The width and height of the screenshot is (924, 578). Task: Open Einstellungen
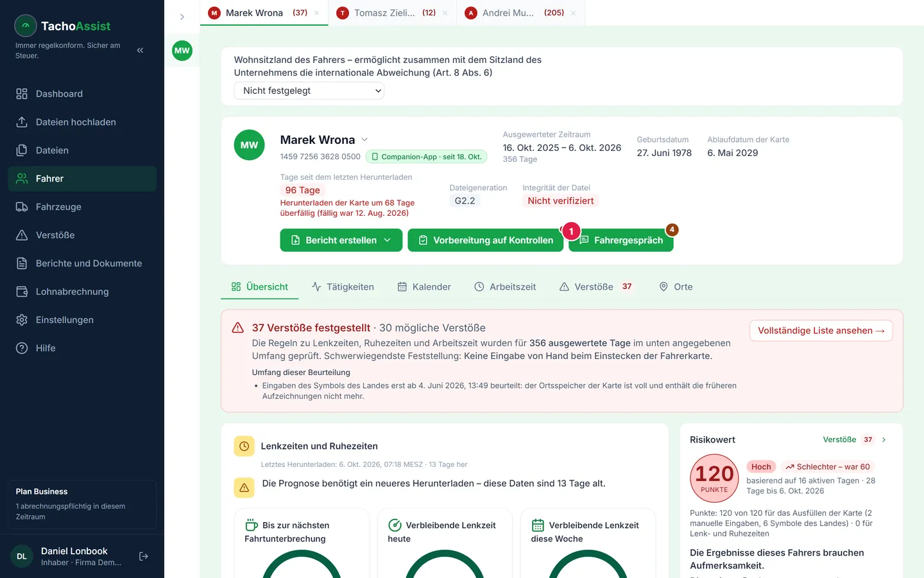pyautogui.click(x=82, y=320)
